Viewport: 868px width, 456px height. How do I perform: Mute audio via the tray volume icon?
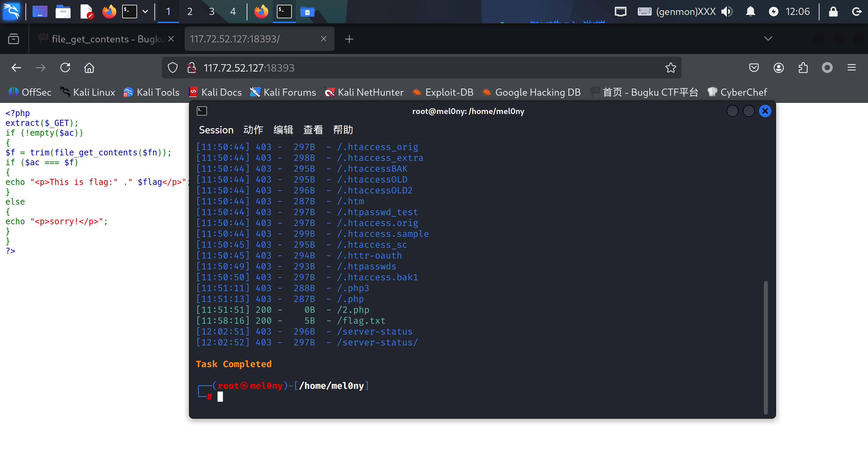click(727, 11)
